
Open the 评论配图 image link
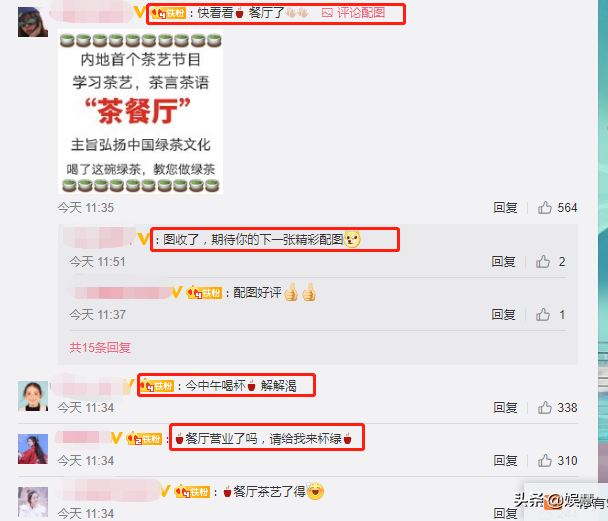pyautogui.click(x=353, y=13)
